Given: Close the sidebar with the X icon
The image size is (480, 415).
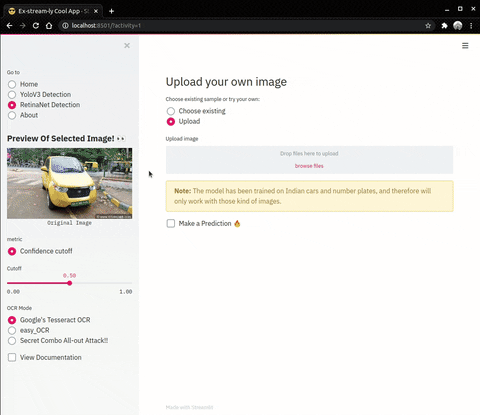Looking at the screenshot, I should (x=127, y=46).
